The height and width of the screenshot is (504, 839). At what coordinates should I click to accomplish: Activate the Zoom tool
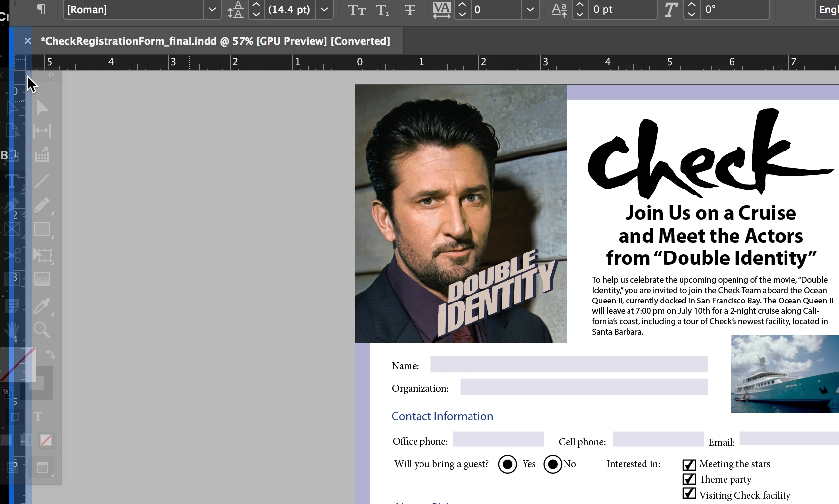point(42,330)
